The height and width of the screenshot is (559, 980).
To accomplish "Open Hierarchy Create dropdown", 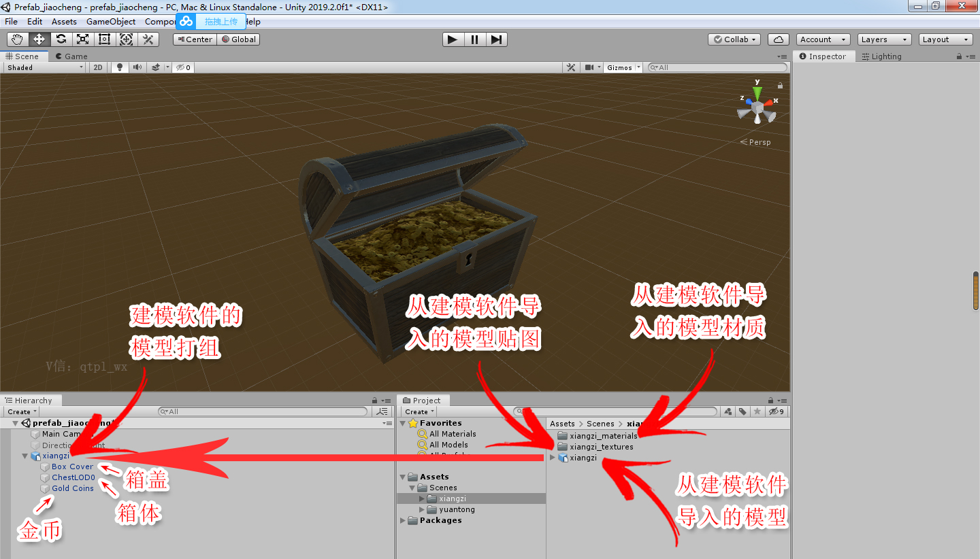I will (22, 411).
